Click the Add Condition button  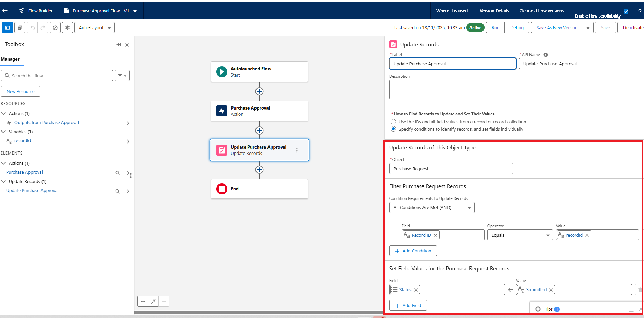tap(413, 251)
